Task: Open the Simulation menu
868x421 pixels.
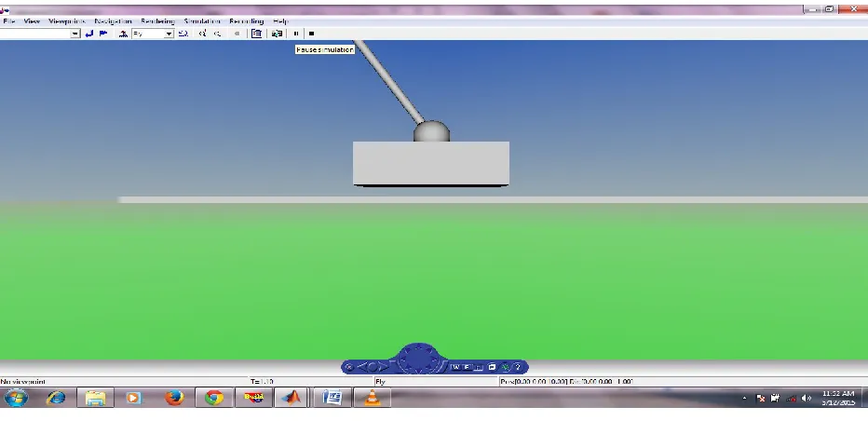Action: pyautogui.click(x=202, y=21)
